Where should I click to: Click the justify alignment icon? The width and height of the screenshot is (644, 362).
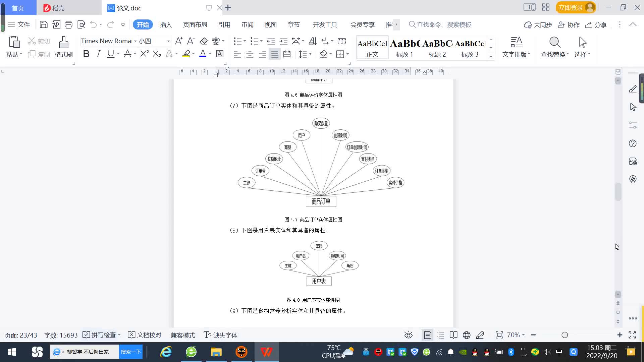point(275,54)
